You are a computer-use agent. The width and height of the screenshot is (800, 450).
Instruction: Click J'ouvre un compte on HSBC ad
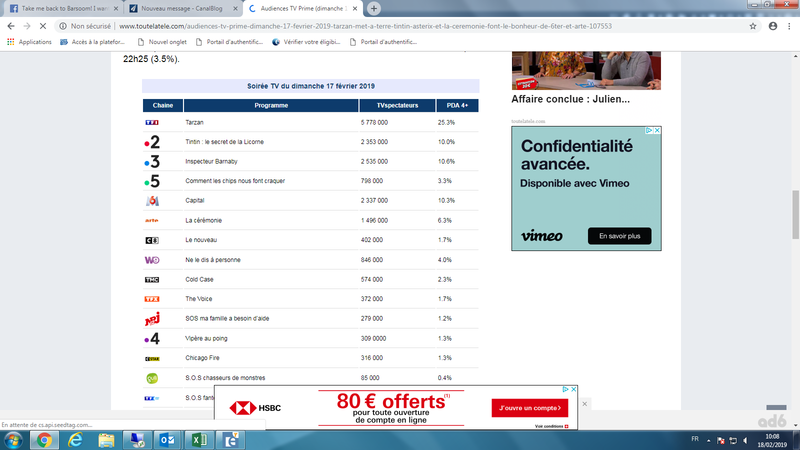click(530, 408)
